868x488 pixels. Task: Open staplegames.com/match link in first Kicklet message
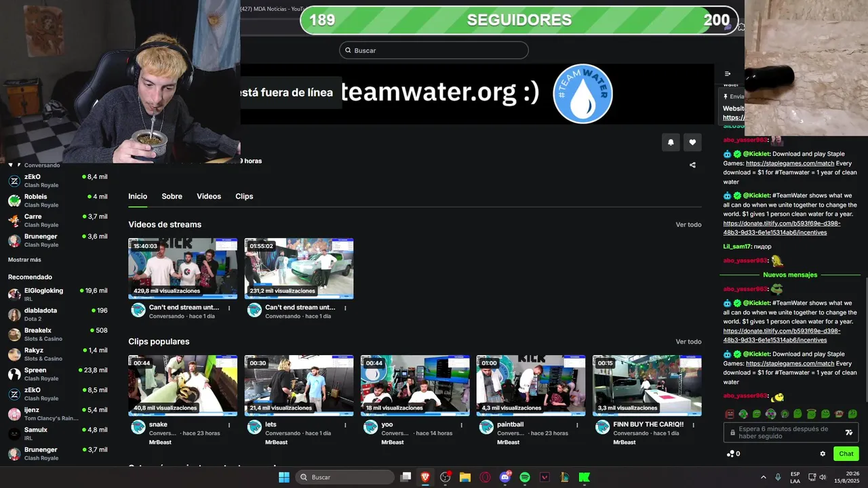click(x=790, y=163)
